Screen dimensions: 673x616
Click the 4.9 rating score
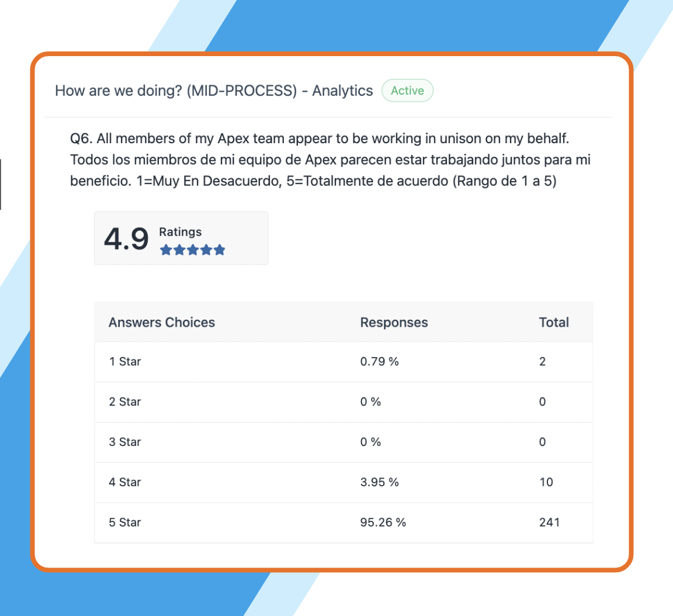point(126,238)
